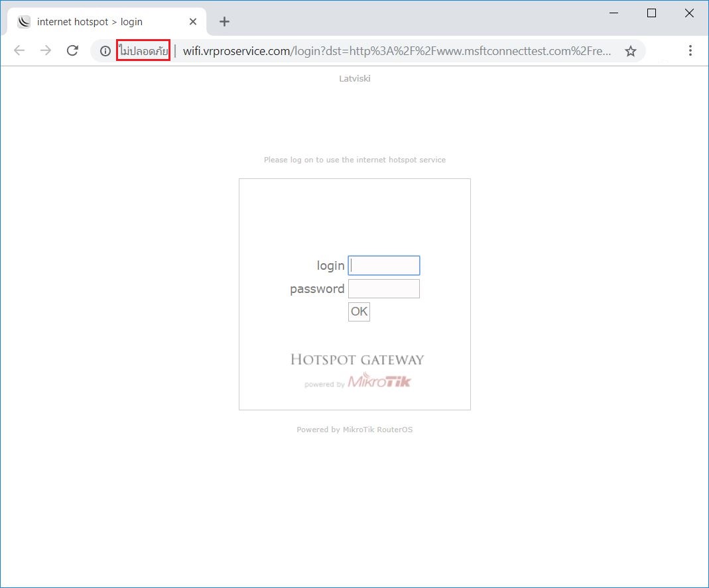Click the MikroTik logo
Screen dimensions: 709x588
tap(379, 381)
